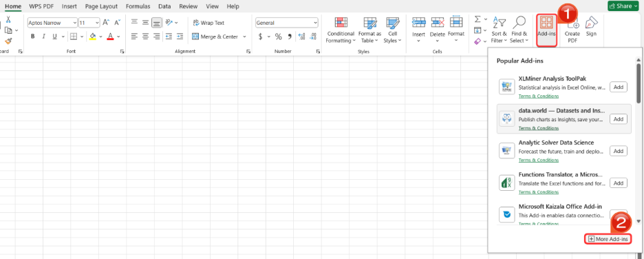Click the Middle Align icon

pyautogui.click(x=145, y=23)
